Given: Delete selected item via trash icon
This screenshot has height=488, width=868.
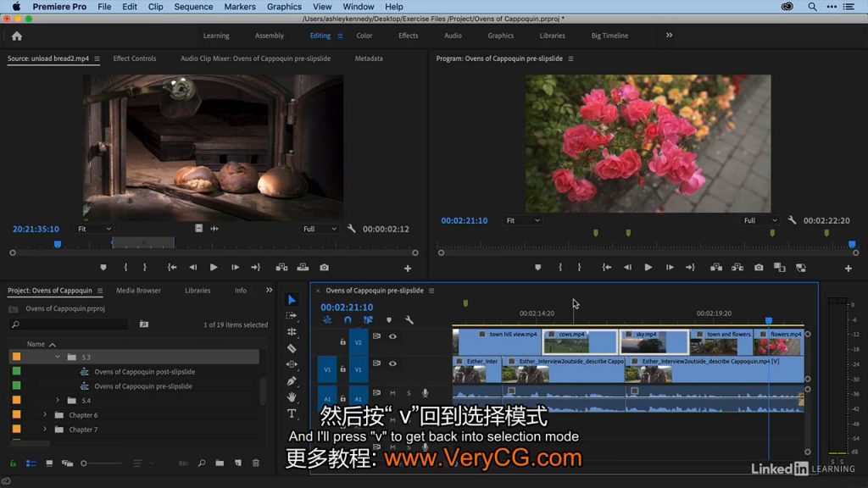Looking at the screenshot, I should (256, 463).
